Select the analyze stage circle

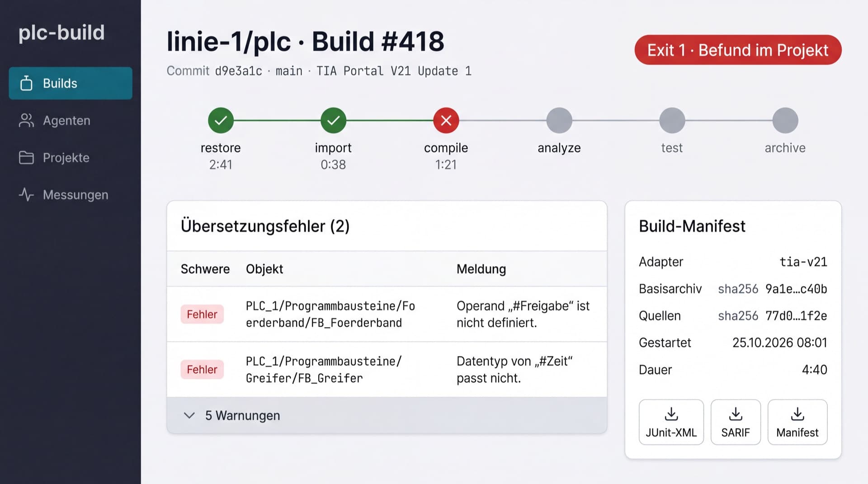559,120
